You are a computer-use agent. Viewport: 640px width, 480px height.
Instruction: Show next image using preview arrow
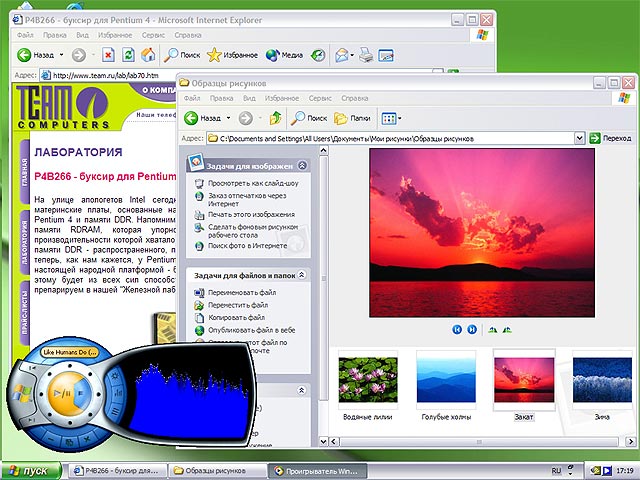coord(471,328)
